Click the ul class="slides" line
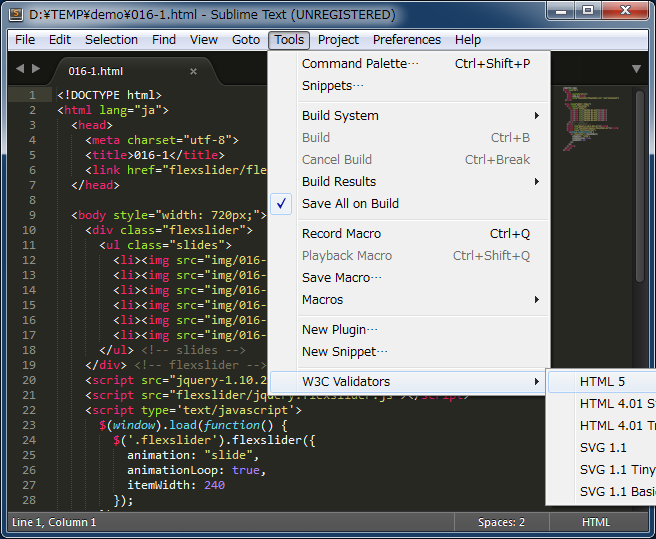The width and height of the screenshot is (656, 539). pyautogui.click(x=165, y=245)
